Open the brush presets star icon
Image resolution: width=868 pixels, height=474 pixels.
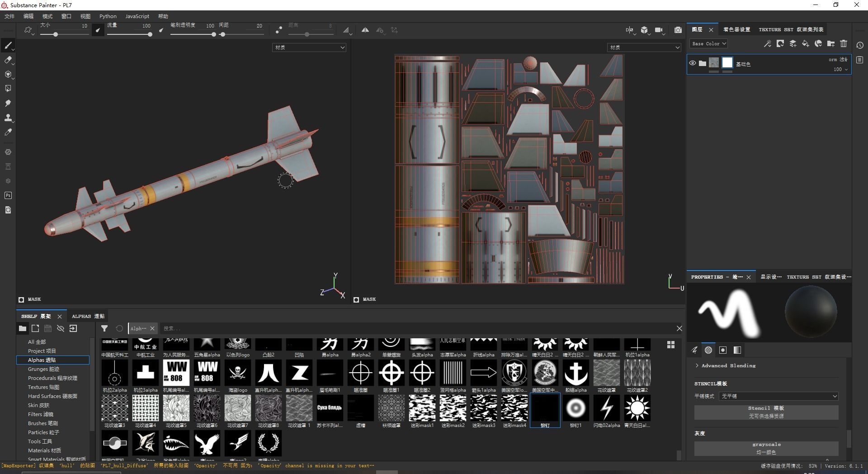[28, 30]
